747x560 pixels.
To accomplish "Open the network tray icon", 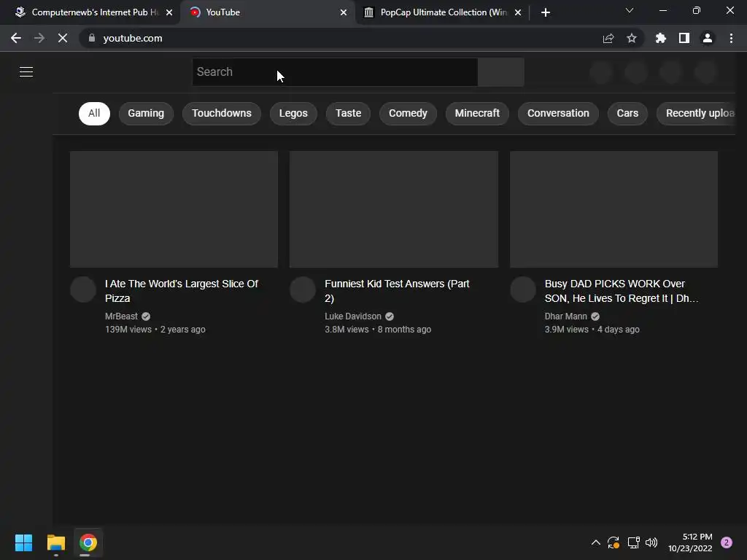I will point(633,542).
